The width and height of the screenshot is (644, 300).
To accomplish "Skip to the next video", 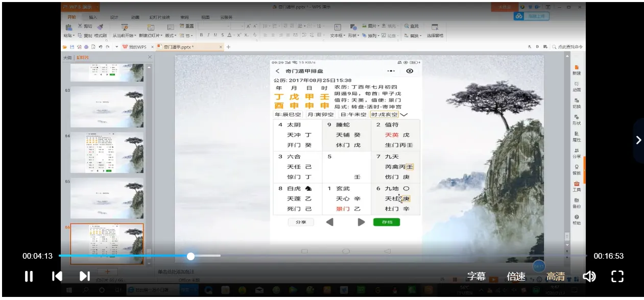I will pyautogui.click(x=85, y=277).
